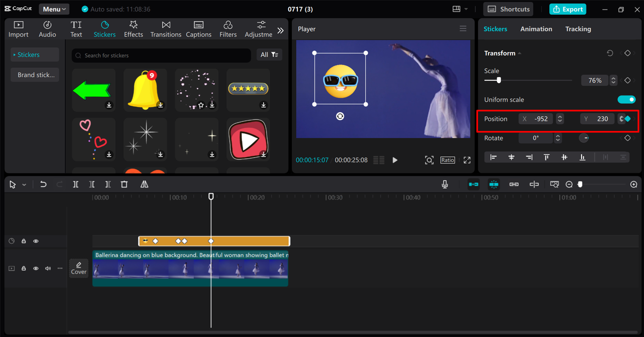Zoom in the timeline

click(x=634, y=184)
